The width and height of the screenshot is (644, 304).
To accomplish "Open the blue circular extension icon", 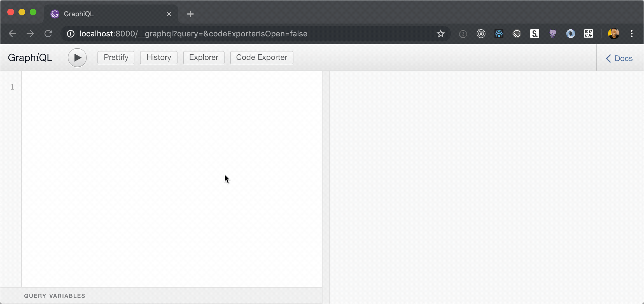I will (x=571, y=34).
